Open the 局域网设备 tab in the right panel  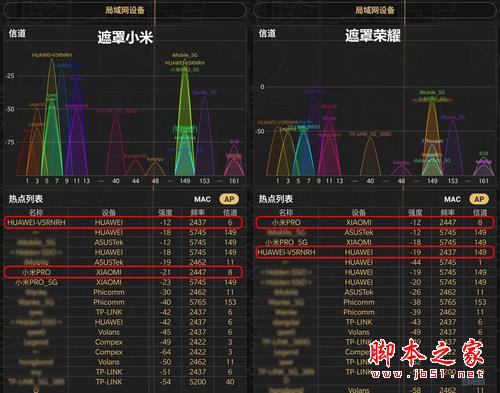[374, 10]
